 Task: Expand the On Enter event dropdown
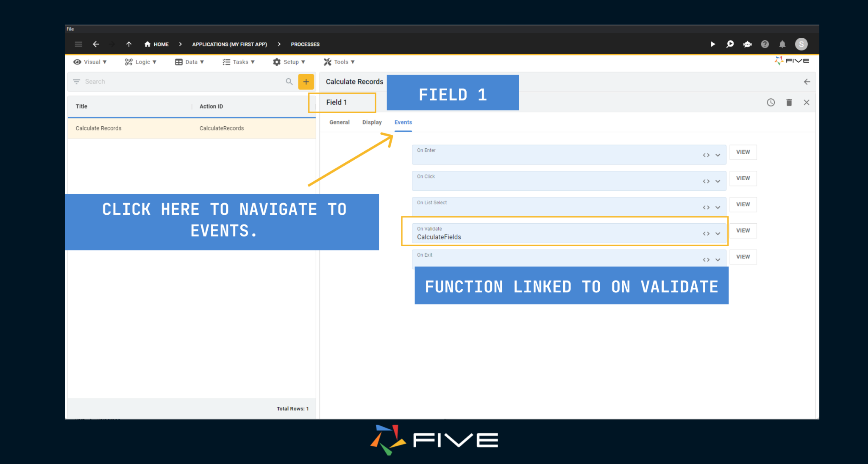click(x=718, y=155)
